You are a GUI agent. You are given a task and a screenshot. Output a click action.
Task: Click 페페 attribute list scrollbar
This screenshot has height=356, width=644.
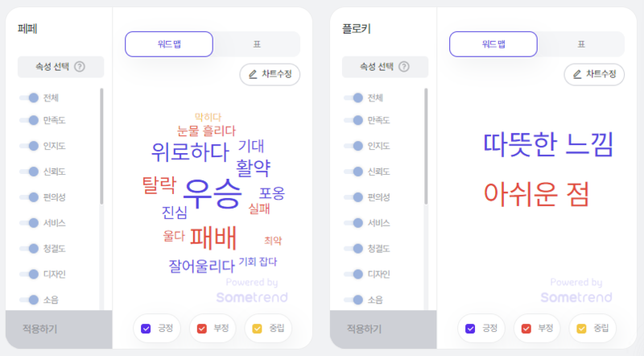point(101,146)
